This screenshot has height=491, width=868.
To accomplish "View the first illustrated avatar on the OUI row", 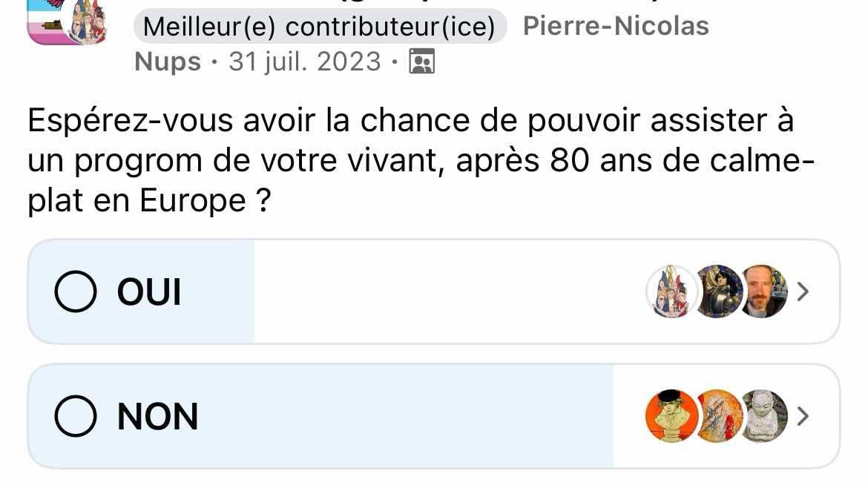I will [x=674, y=291].
